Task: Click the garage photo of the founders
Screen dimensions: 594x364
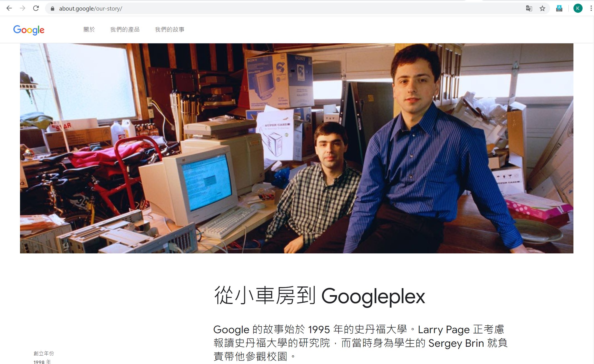Action: tap(297, 148)
